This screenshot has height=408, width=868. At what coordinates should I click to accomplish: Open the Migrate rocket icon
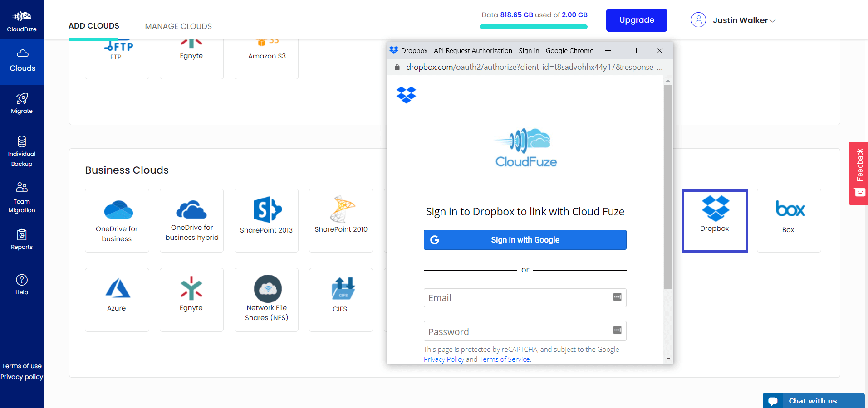point(22,98)
